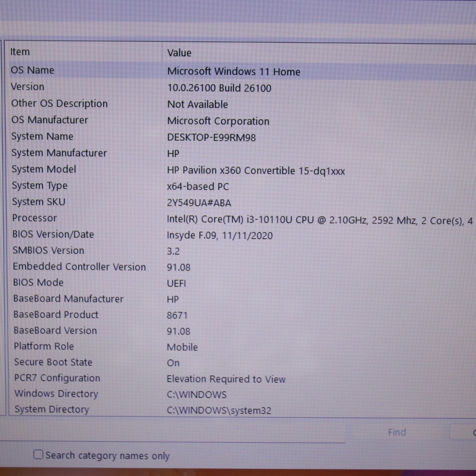Click the DESKTOP-E99RM98 system name value
476x476 pixels.
pyautogui.click(x=211, y=137)
